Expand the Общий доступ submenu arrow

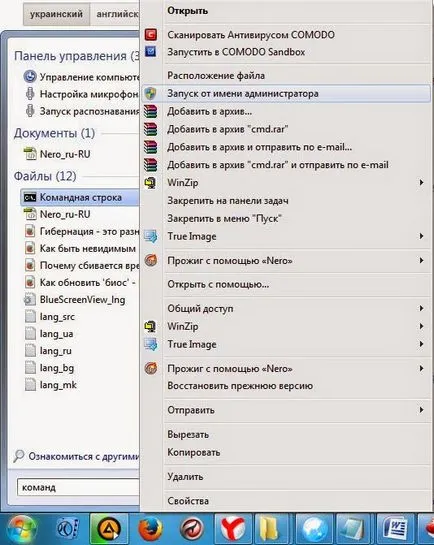pos(421,308)
